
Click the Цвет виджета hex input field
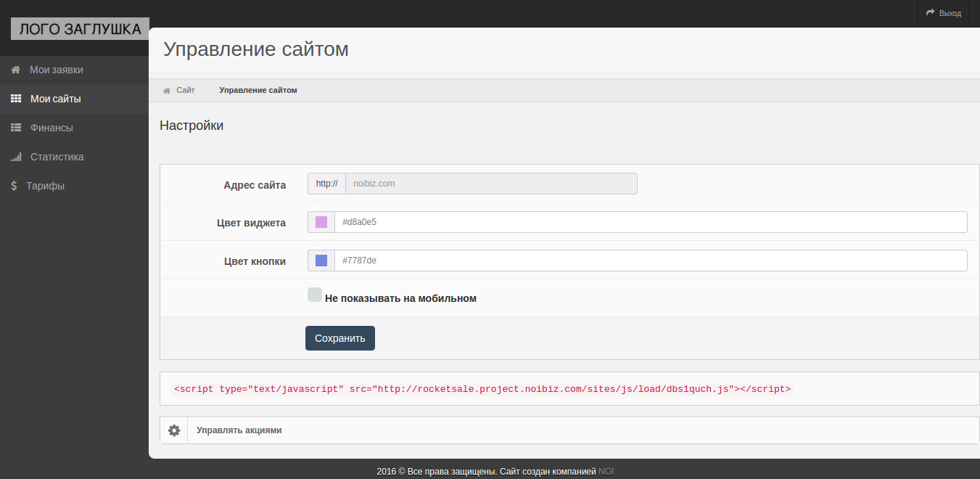[x=650, y=222]
